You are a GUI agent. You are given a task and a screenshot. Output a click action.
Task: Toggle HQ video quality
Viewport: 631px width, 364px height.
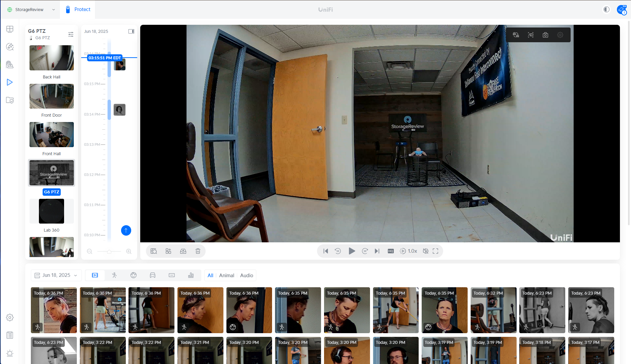[391, 251]
